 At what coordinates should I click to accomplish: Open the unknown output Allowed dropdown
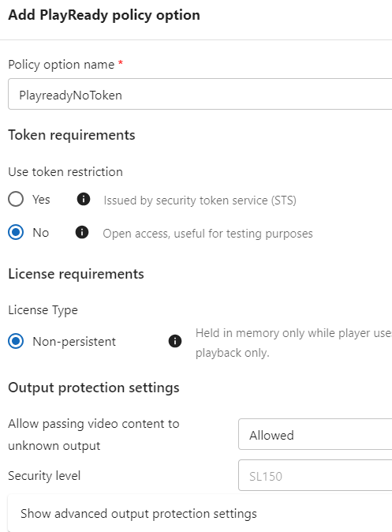click(315, 434)
